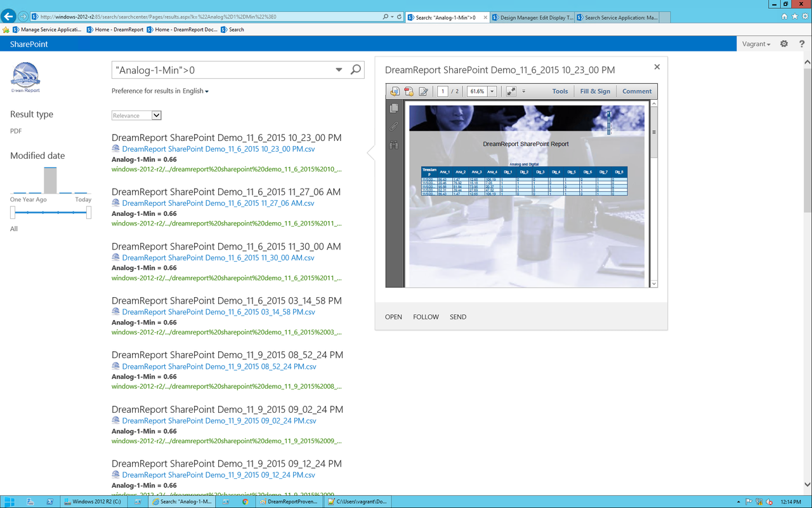This screenshot has height=508, width=812.
Task: Click the Dream Report site logo
Action: tap(26, 77)
